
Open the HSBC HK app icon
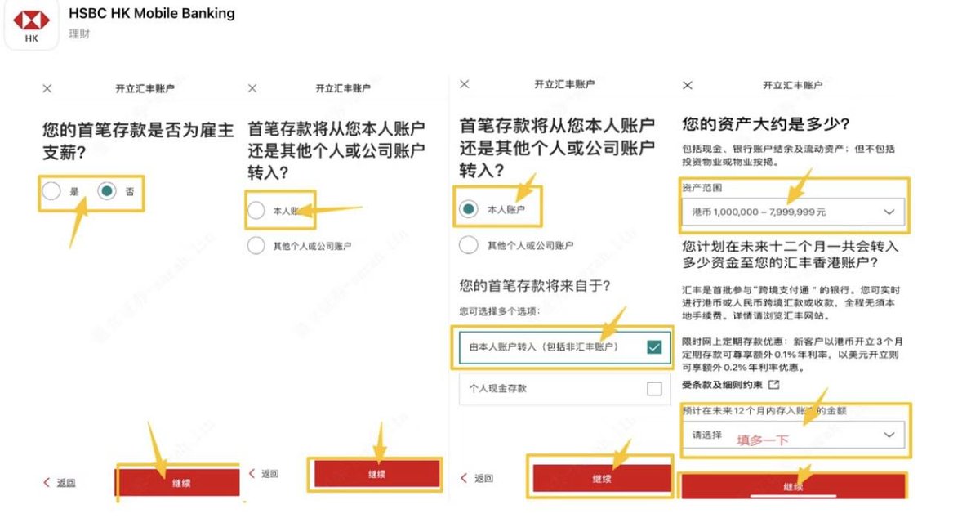pyautogui.click(x=31, y=25)
